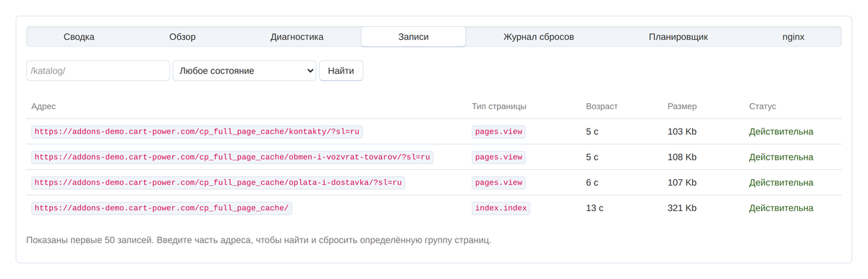Switch to the Сводка tab
This screenshot has height=279, width=868.
pyautogui.click(x=79, y=37)
